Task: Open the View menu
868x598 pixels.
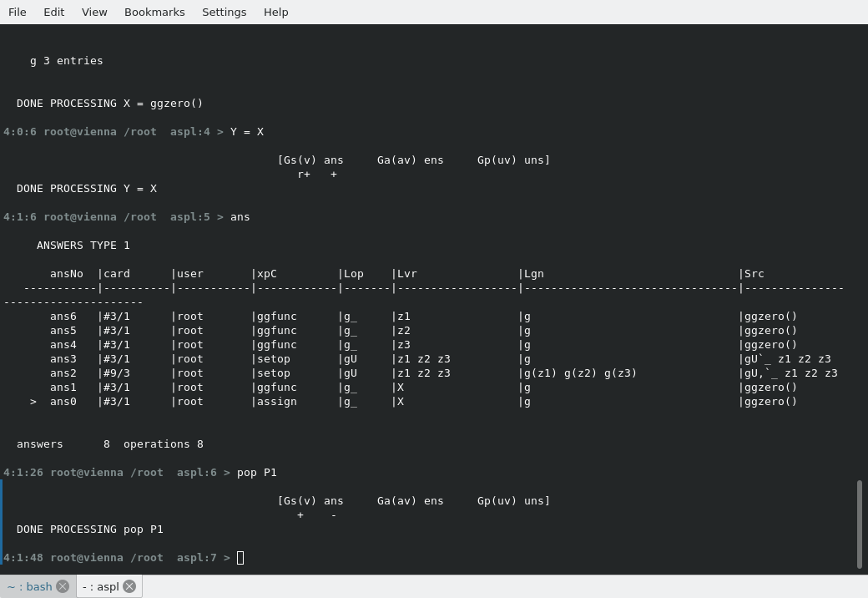Action: 94,12
